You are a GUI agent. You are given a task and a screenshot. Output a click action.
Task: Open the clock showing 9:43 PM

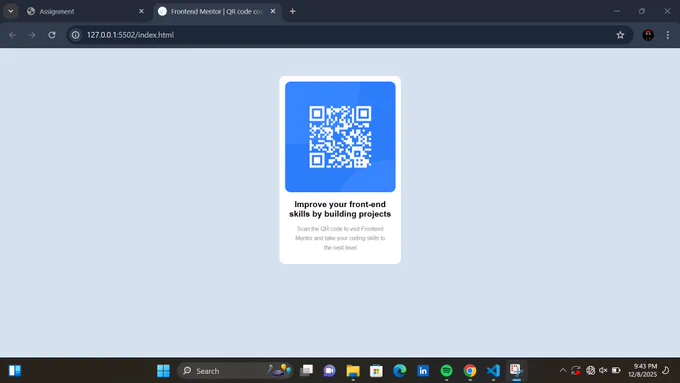(642, 370)
